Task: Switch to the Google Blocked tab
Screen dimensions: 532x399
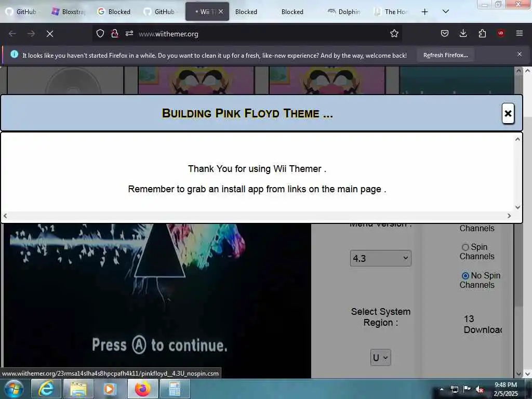Action: click(x=114, y=12)
